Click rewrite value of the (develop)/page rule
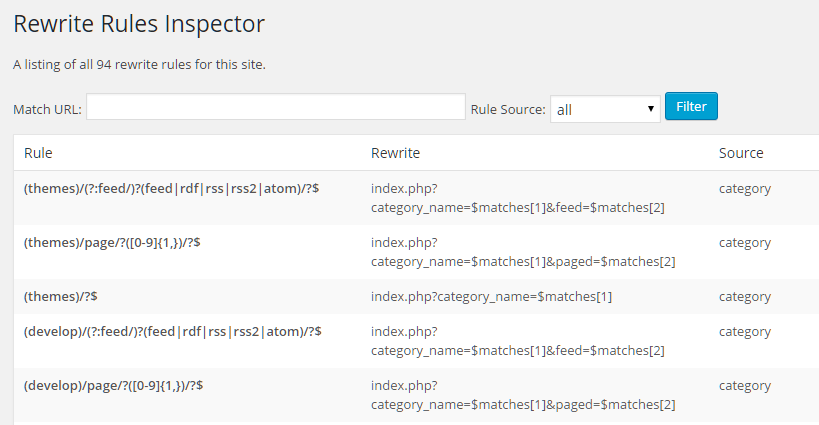Image resolution: width=819 pixels, height=425 pixels. pyautogui.click(x=523, y=395)
